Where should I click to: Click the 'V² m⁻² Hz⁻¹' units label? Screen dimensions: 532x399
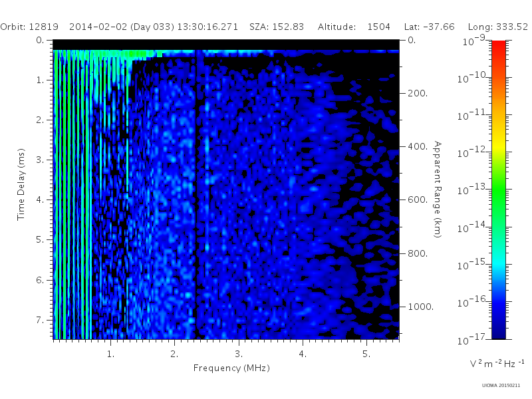[497, 364]
